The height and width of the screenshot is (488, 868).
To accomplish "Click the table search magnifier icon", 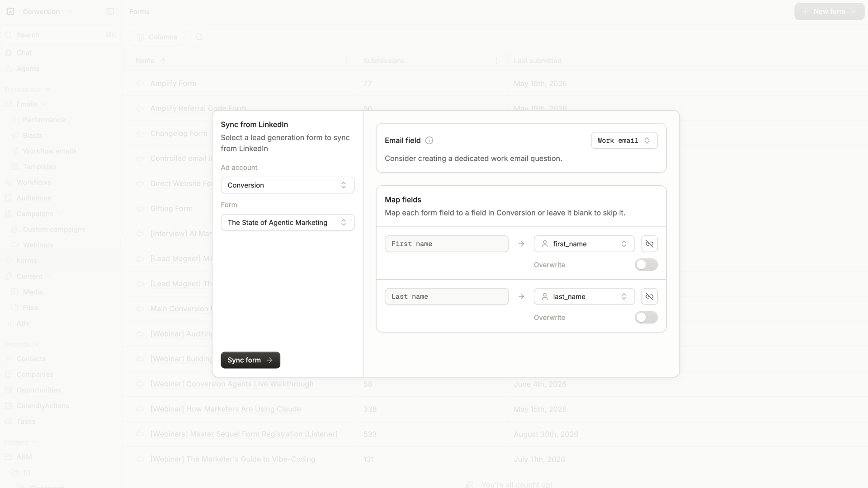I will [199, 37].
